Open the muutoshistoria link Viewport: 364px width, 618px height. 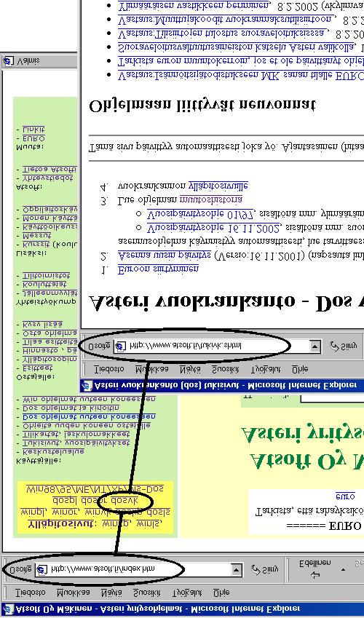211,199
